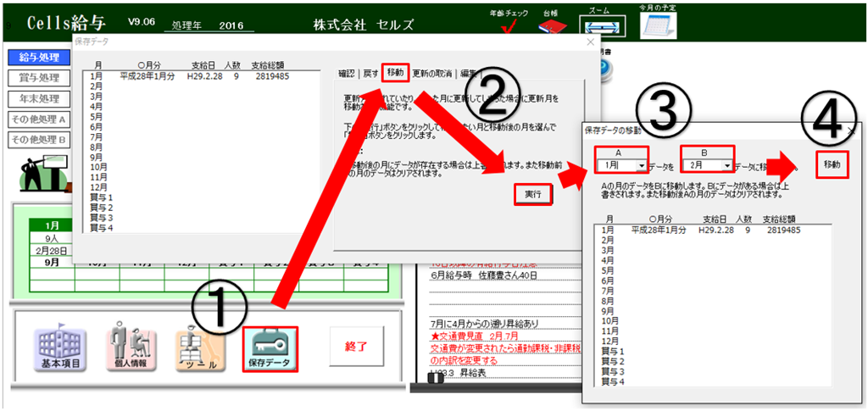
Task: Click the red note 交通費が変更されたら通勤課税・非課税
Action: tap(505, 348)
